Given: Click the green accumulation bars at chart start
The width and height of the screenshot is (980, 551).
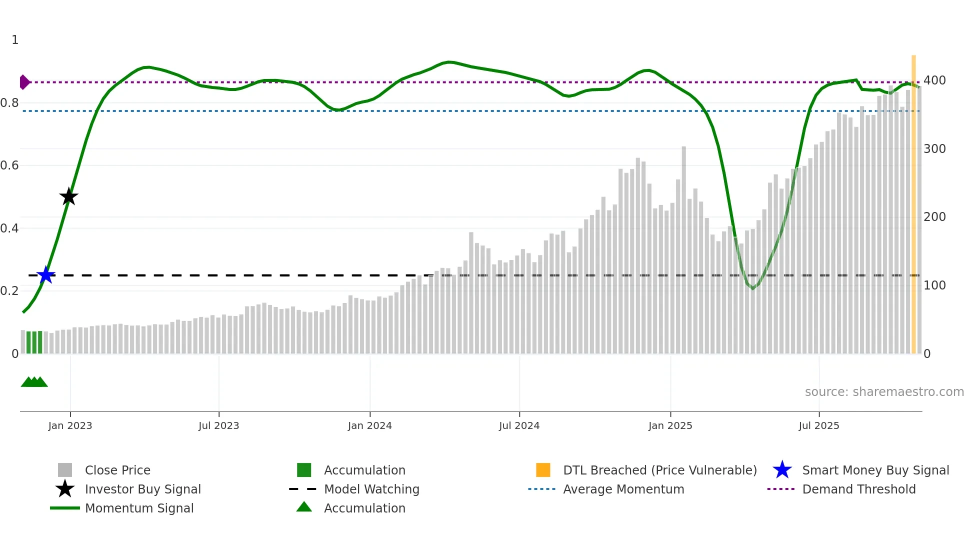Looking at the screenshot, I should coord(34,342).
